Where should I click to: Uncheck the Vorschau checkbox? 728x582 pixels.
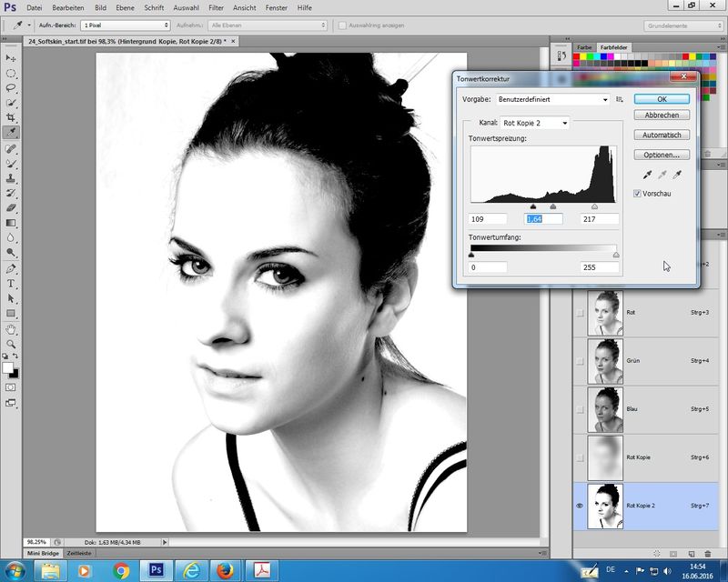pos(638,194)
